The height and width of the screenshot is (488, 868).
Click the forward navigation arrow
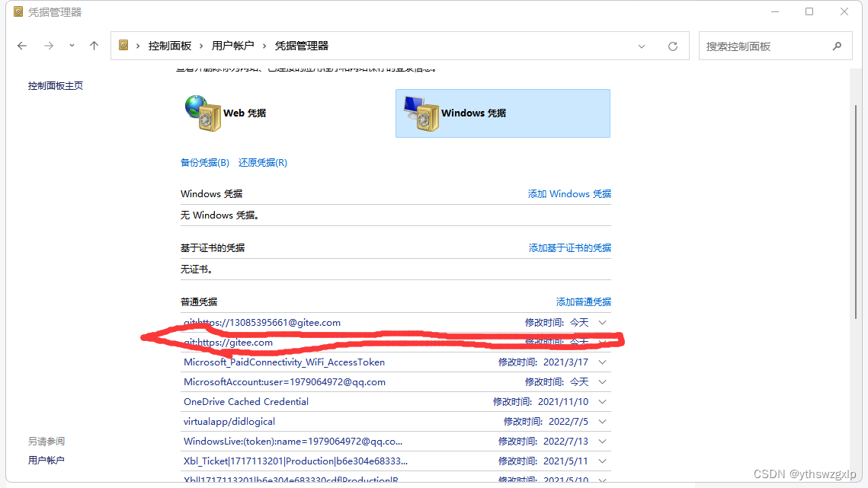tap(49, 46)
